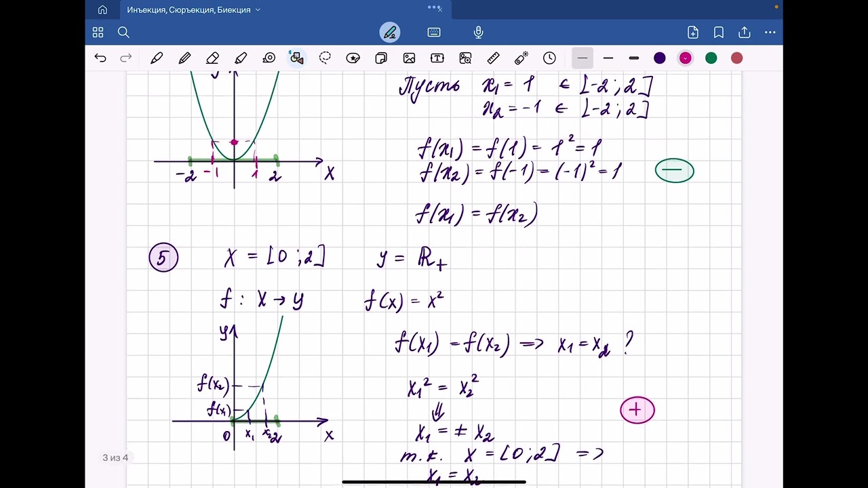Screen dimensions: 868x488
Task: Select the Eraser tool
Action: point(212,58)
